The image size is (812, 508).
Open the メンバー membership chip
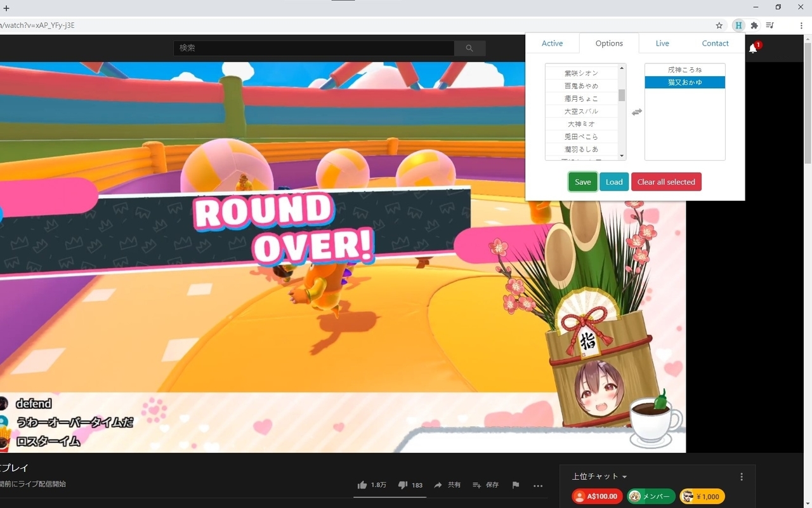tap(651, 497)
